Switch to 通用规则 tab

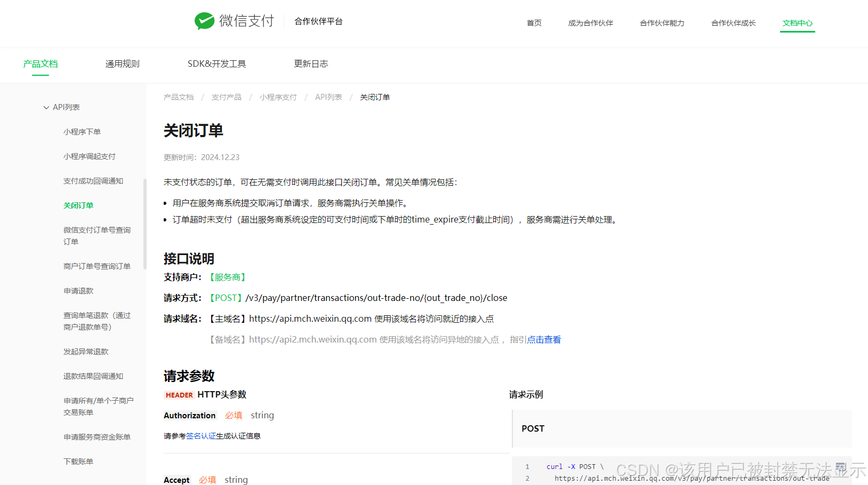pos(122,63)
